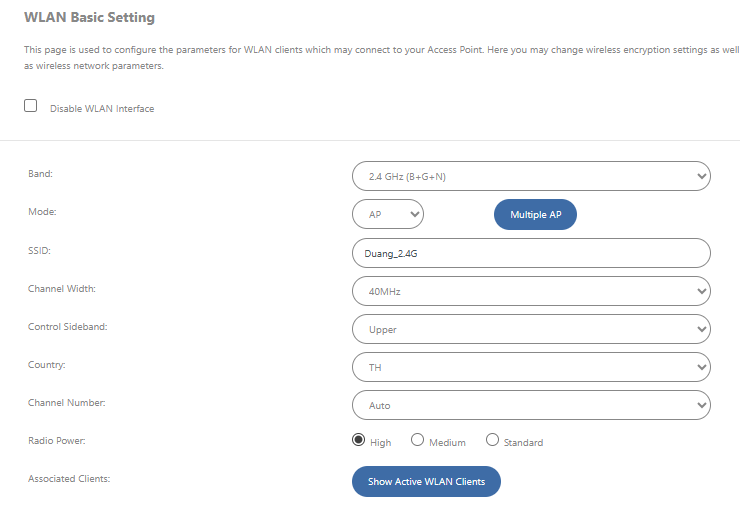Click the 'Radio Power:' label text

pyautogui.click(x=56, y=440)
